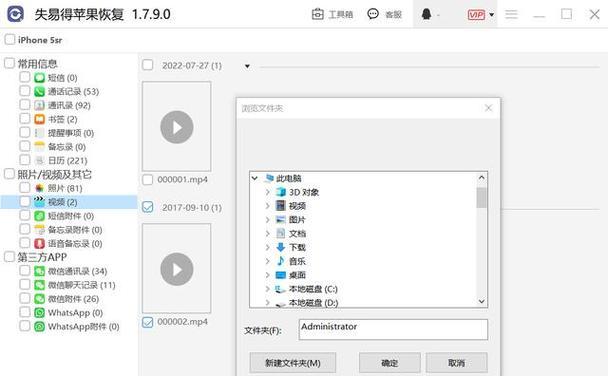Uncheck the 000002.mp4 checkbox

(148, 322)
